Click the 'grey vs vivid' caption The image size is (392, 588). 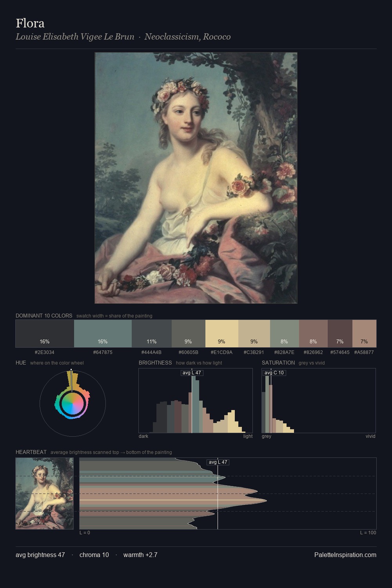[312, 363]
